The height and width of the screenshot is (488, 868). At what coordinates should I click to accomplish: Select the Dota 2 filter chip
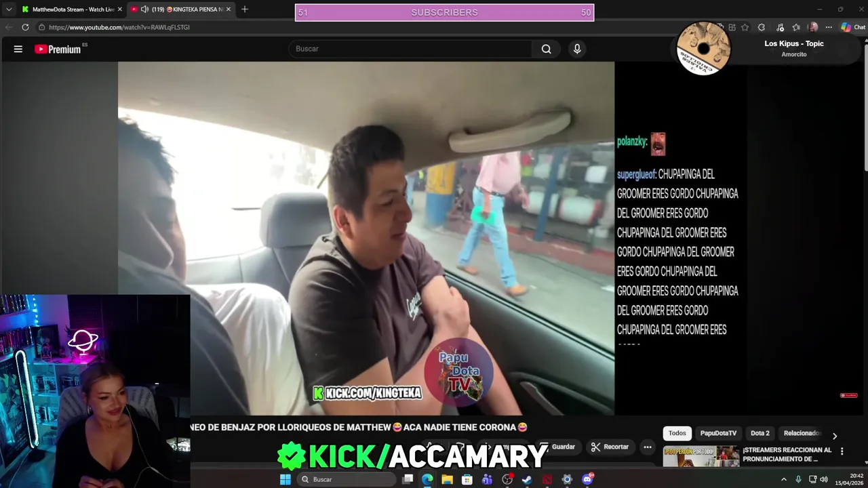pos(760,433)
